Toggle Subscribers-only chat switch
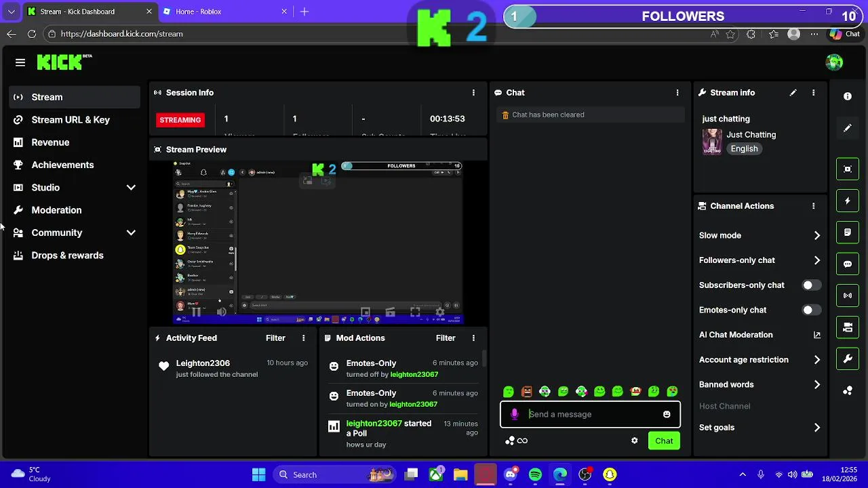The height and width of the screenshot is (488, 868). (x=812, y=285)
